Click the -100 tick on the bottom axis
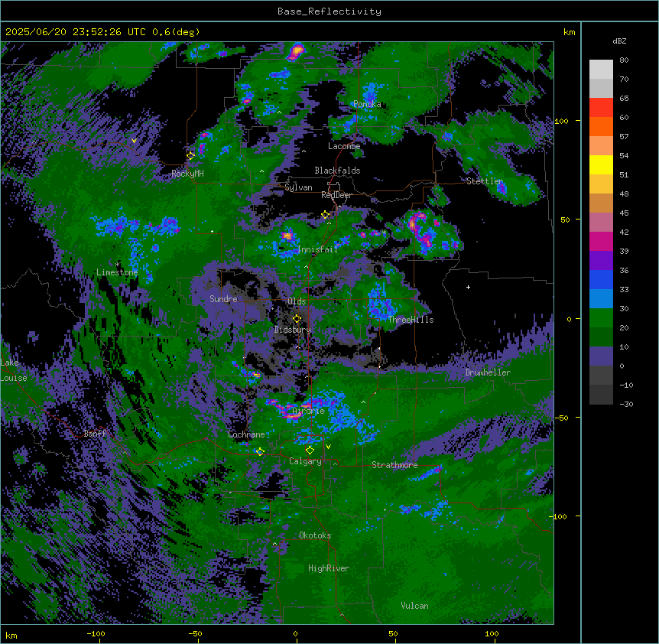The height and width of the screenshot is (644, 659). coord(96,633)
